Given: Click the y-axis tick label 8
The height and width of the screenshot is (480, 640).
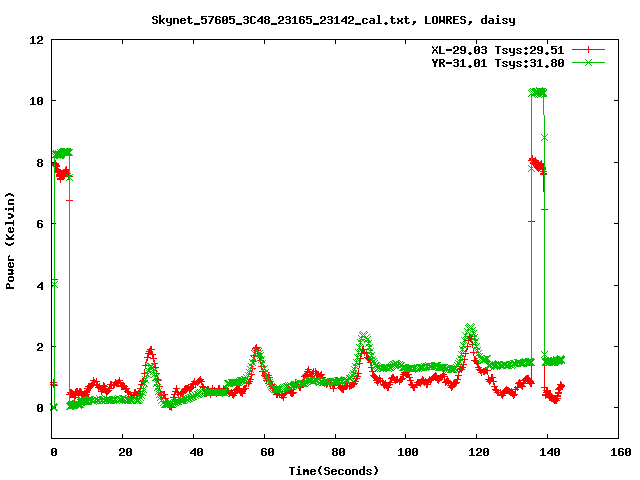Looking at the screenshot, I should [40, 163].
